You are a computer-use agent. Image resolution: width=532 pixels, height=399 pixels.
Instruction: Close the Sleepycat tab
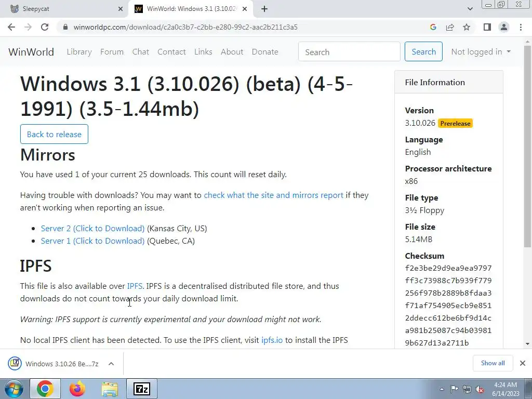[121, 9]
